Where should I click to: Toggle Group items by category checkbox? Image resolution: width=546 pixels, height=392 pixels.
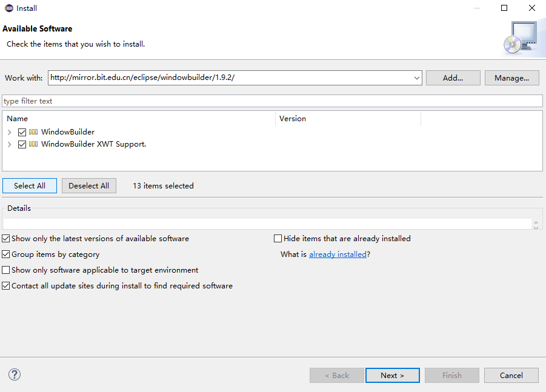tap(5, 254)
